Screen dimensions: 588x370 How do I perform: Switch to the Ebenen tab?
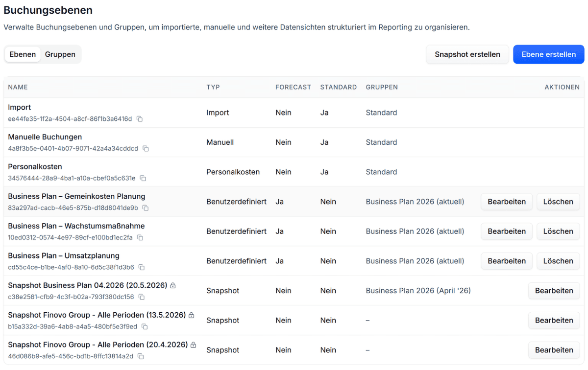click(x=23, y=54)
